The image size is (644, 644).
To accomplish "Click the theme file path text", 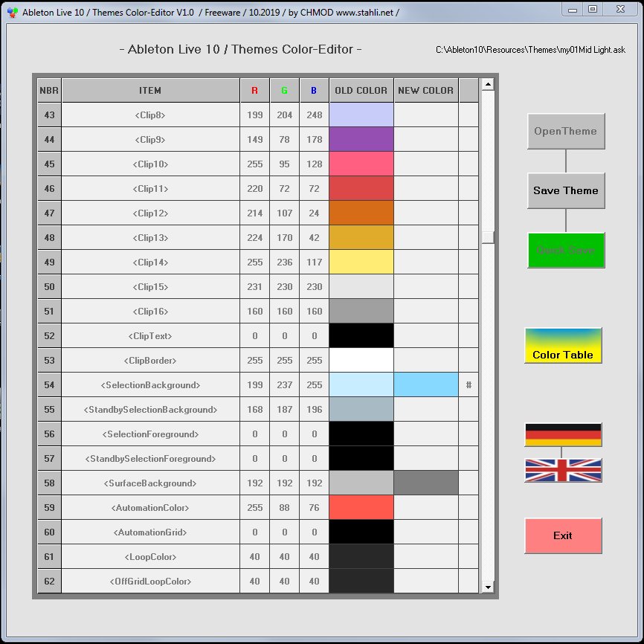I will [530, 50].
